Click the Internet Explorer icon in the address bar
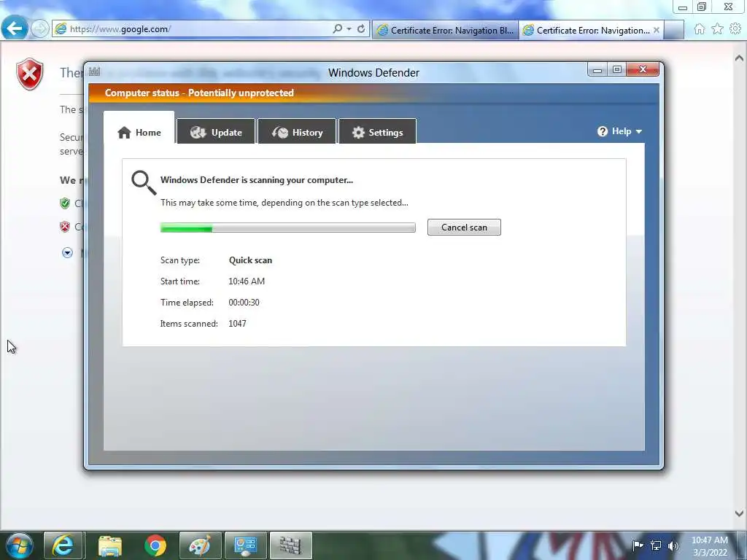 [61, 28]
